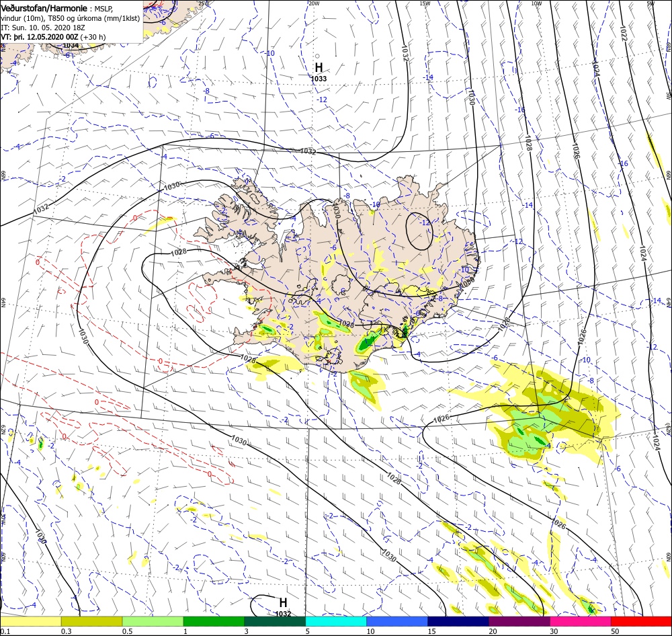Click the '0.3' legend scale value

pos(66,631)
